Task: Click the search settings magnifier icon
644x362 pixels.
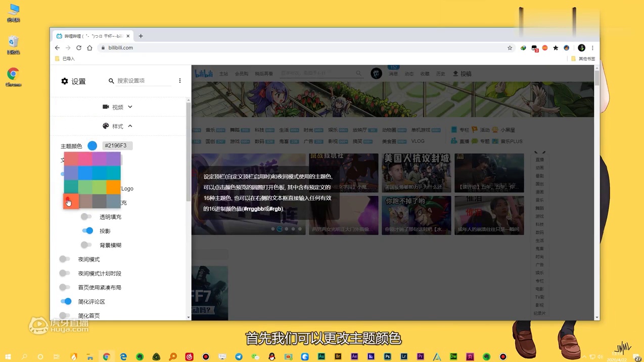Action: tap(111, 81)
